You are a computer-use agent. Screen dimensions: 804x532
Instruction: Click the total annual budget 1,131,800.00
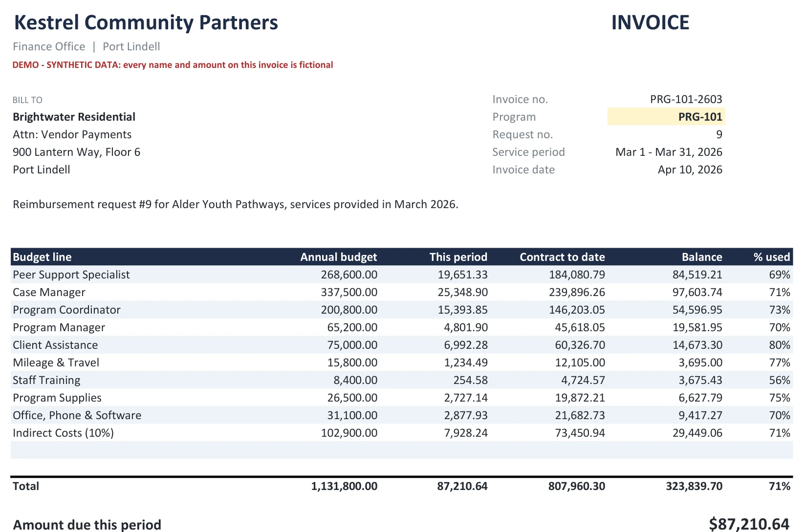344,486
